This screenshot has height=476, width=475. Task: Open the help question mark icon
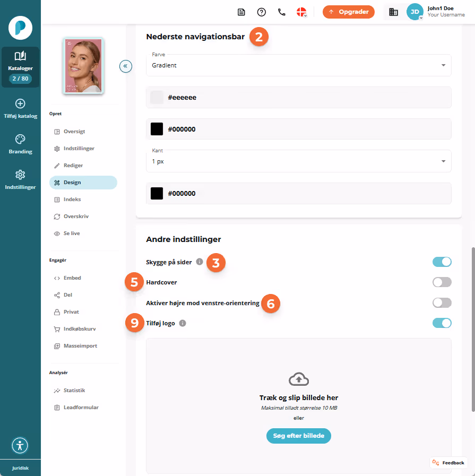(261, 12)
